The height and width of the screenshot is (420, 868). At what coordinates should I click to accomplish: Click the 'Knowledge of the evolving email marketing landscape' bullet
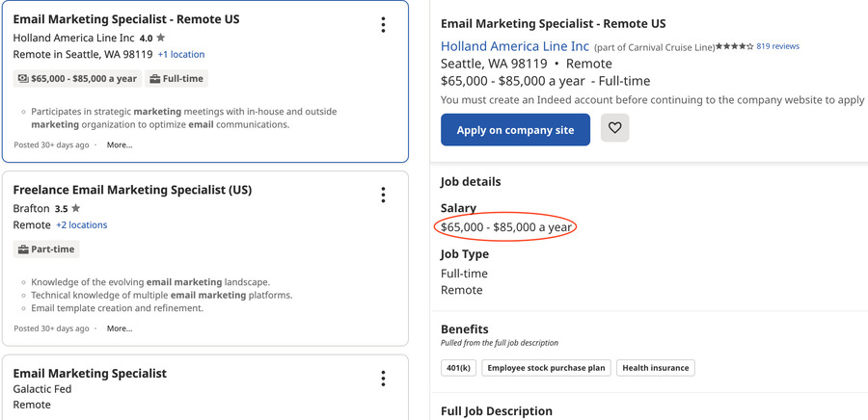tap(150, 282)
